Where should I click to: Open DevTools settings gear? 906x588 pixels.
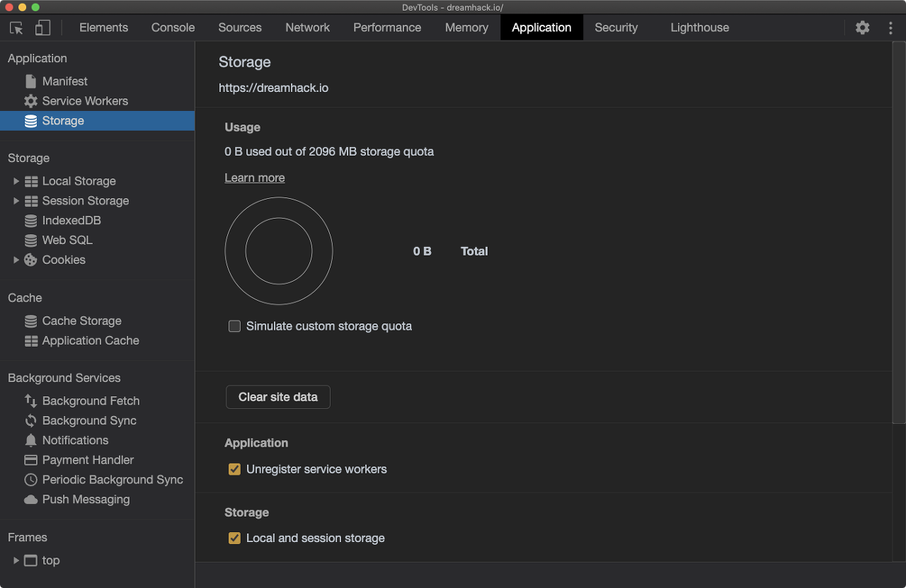pyautogui.click(x=862, y=28)
